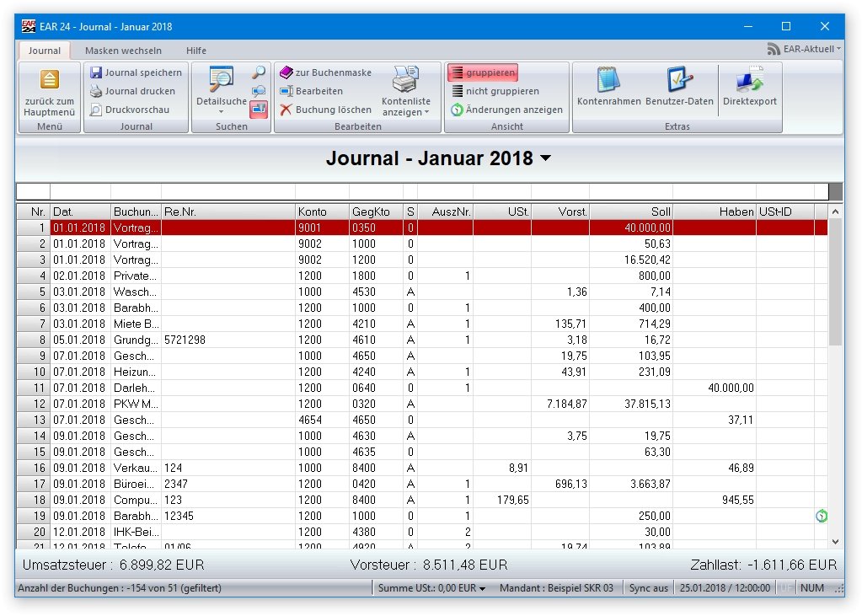The height and width of the screenshot is (616, 862).
Task: Click the 'Vorst.' column header
Action: (x=560, y=212)
